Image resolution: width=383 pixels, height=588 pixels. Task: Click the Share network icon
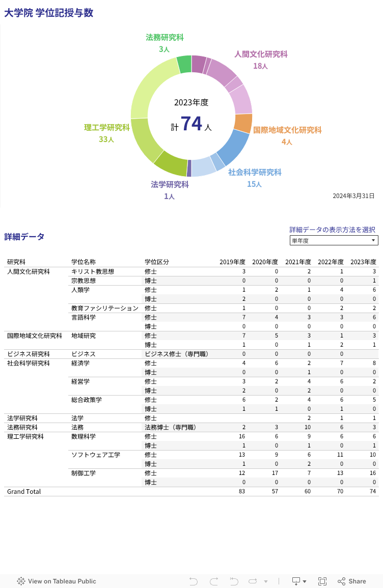341,581
